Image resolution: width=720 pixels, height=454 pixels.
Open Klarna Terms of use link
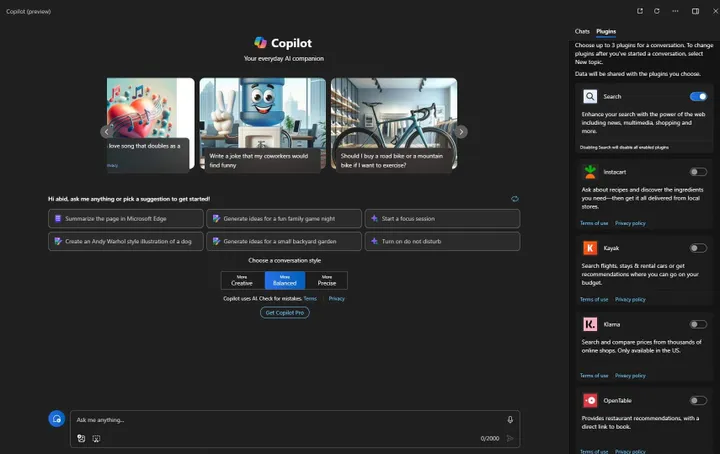point(594,376)
